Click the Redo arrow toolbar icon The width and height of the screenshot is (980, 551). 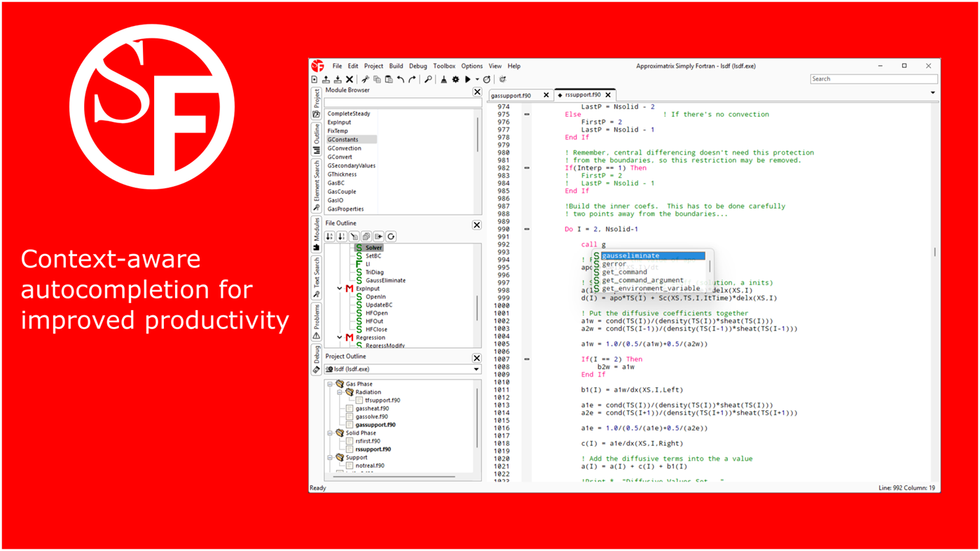click(x=412, y=79)
